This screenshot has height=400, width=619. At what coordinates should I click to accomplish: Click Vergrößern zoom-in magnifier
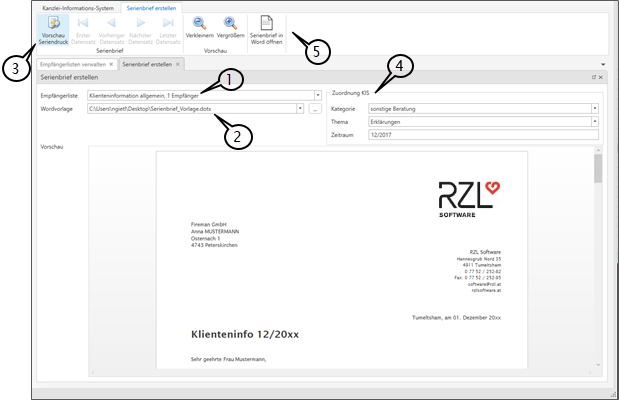pyautogui.click(x=230, y=24)
